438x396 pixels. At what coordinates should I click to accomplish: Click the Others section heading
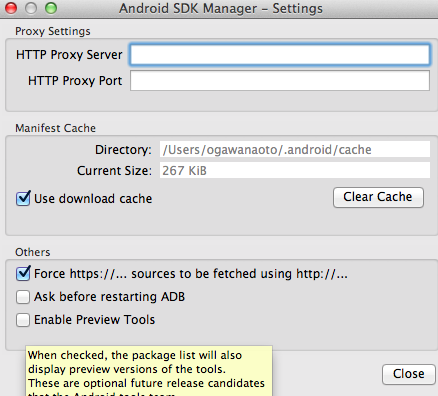click(x=33, y=252)
